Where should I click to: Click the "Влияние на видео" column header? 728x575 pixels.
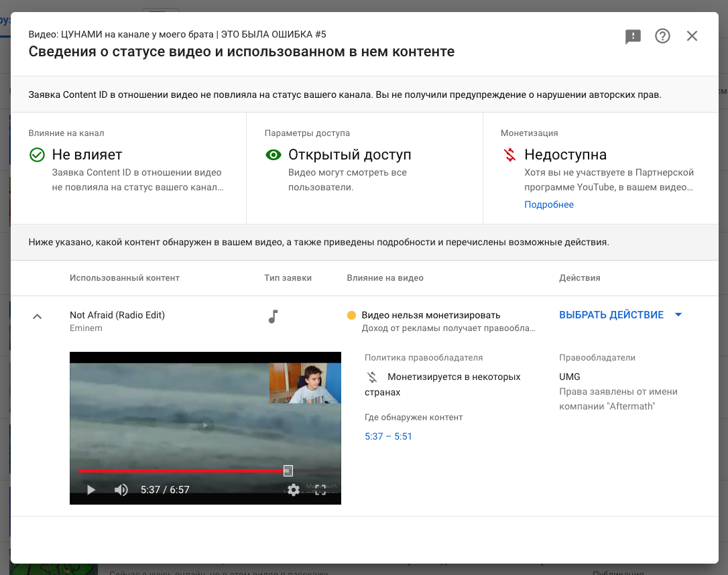click(385, 278)
